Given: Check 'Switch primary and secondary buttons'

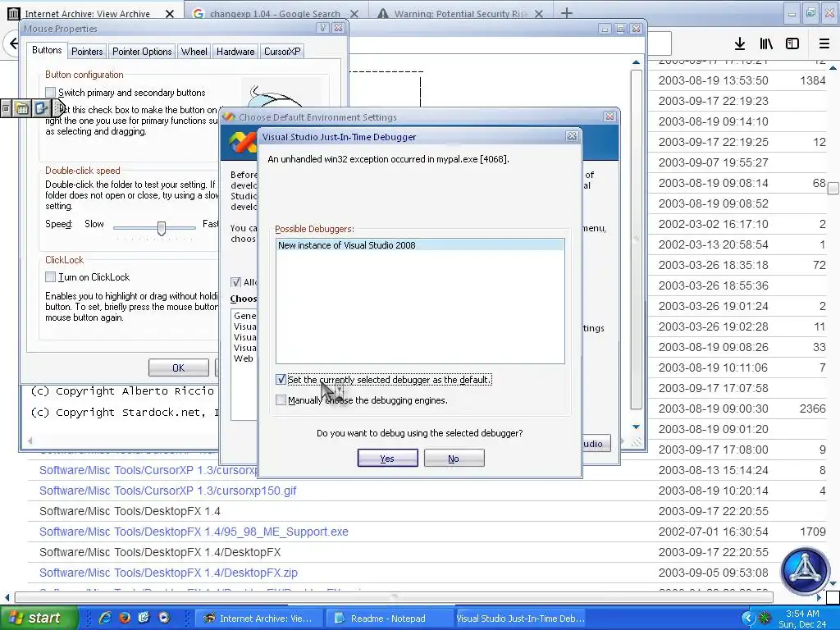Looking at the screenshot, I should click(50, 92).
